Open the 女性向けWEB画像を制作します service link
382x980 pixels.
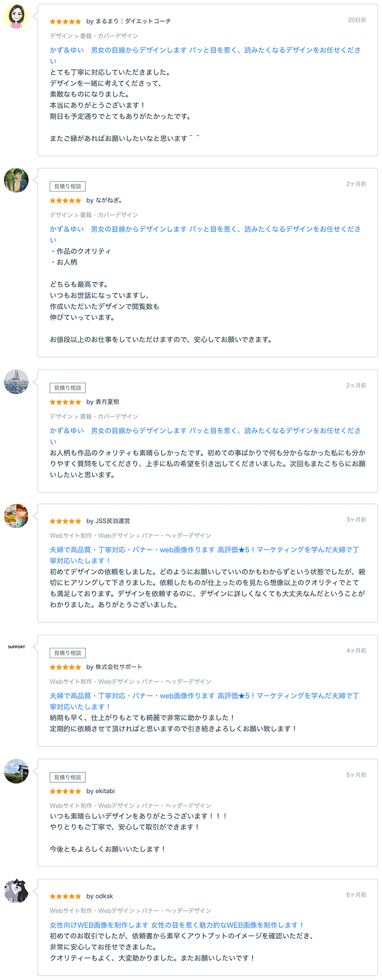tap(155, 924)
